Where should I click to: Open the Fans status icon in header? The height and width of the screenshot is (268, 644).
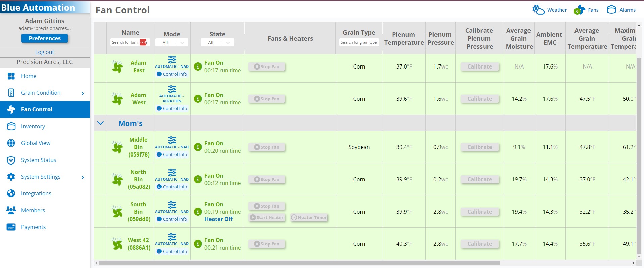pos(579,10)
